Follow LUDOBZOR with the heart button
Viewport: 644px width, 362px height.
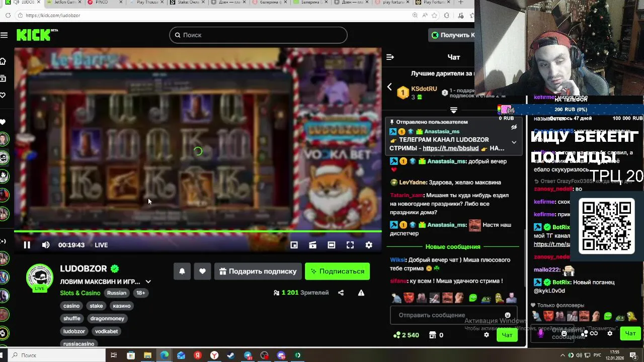pos(202,271)
